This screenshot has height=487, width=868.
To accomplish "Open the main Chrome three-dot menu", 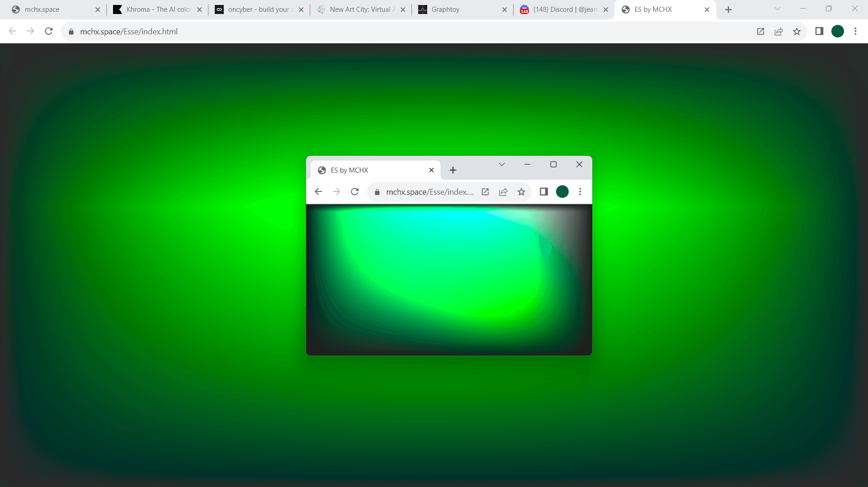I will [855, 31].
